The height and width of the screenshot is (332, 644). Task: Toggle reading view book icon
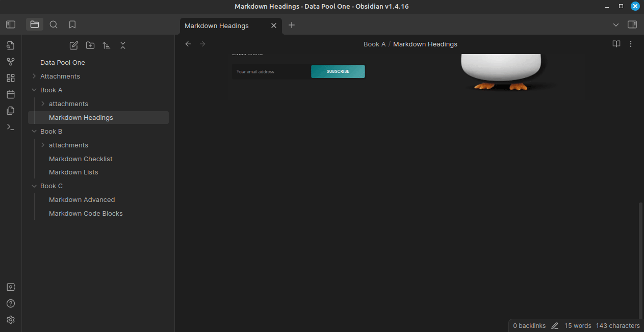click(x=616, y=44)
